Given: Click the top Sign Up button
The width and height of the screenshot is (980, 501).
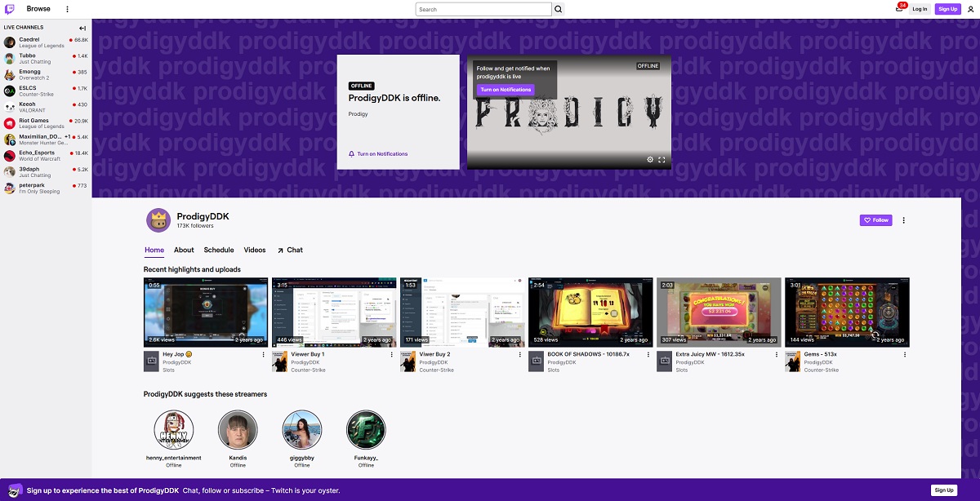Looking at the screenshot, I should [x=947, y=9].
